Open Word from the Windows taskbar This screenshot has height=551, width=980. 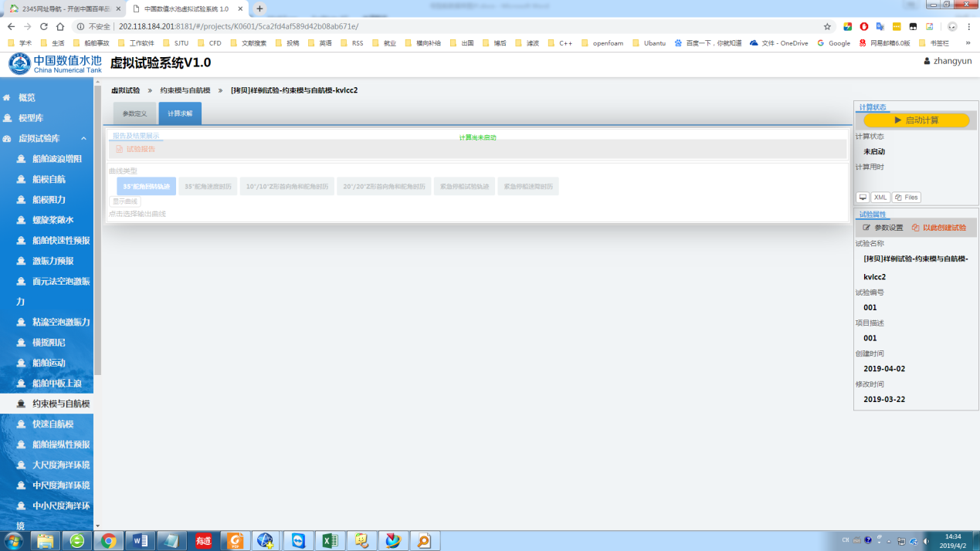[141, 540]
